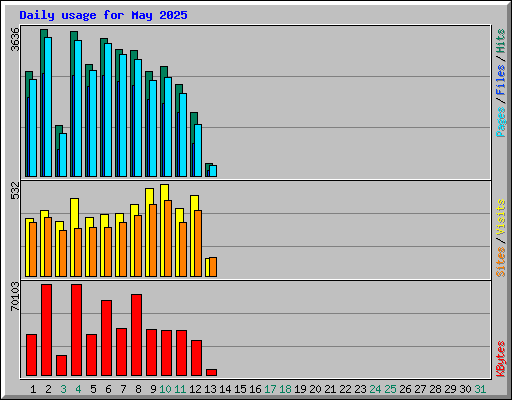
Task: Click the short red KBytes bar for day 3
Action: click(61, 365)
